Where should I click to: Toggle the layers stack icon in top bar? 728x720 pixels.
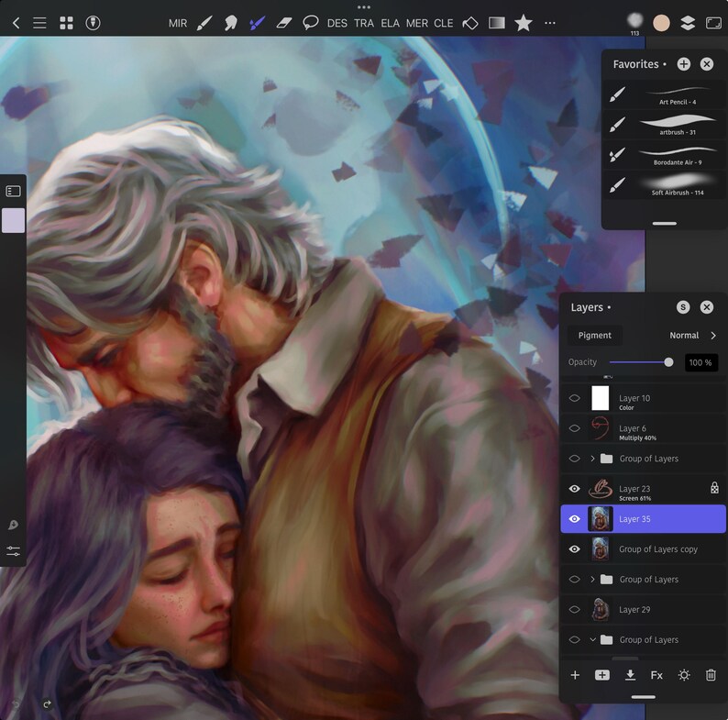tap(688, 23)
